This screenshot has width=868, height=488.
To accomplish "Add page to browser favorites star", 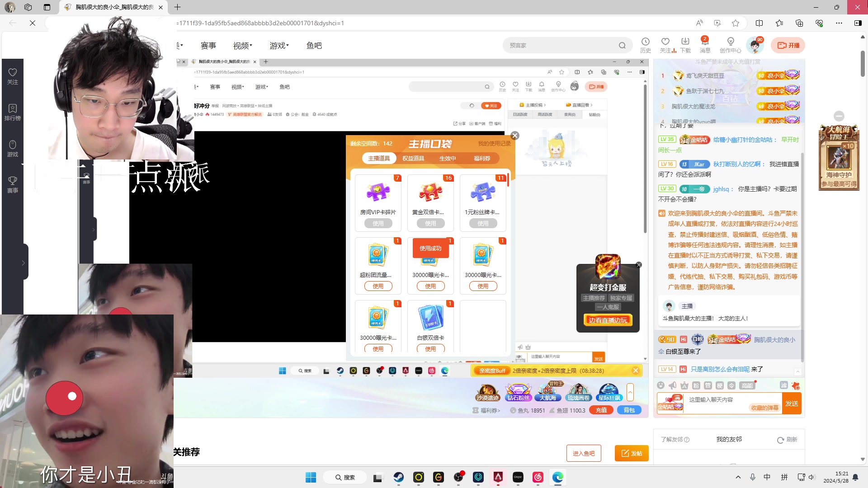I will pyautogui.click(x=736, y=23).
